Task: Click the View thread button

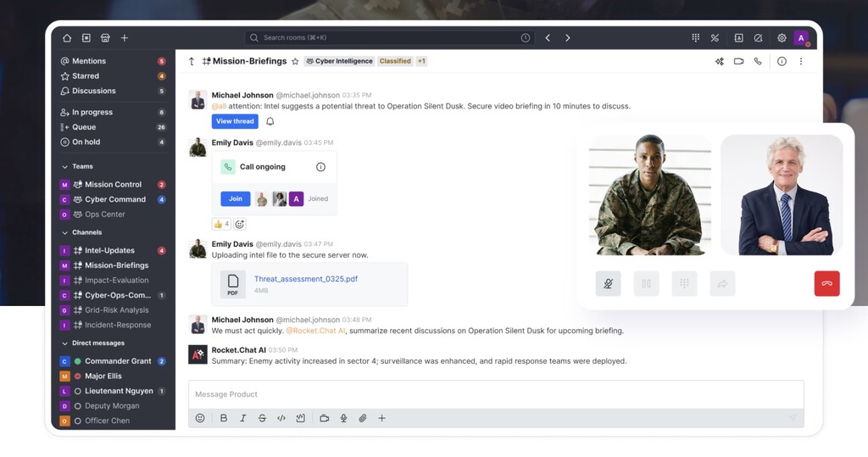Action: tap(235, 121)
